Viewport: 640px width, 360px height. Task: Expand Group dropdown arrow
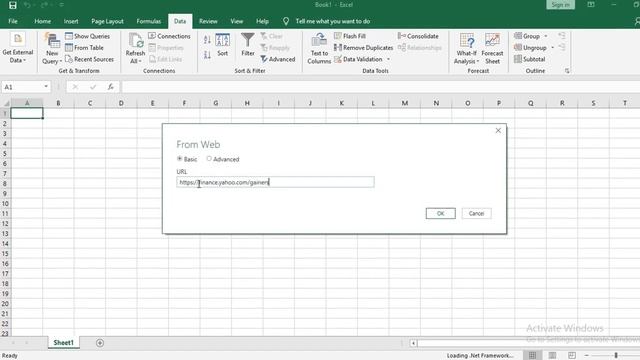546,36
